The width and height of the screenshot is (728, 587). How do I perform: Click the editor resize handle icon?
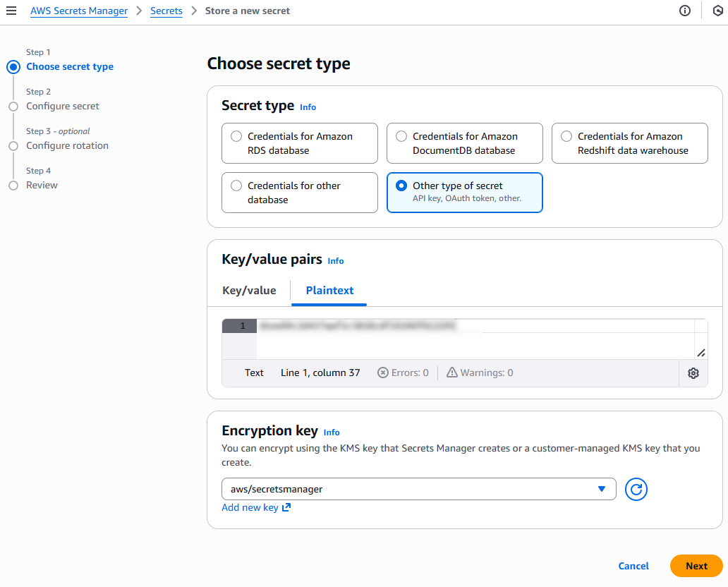tap(701, 351)
